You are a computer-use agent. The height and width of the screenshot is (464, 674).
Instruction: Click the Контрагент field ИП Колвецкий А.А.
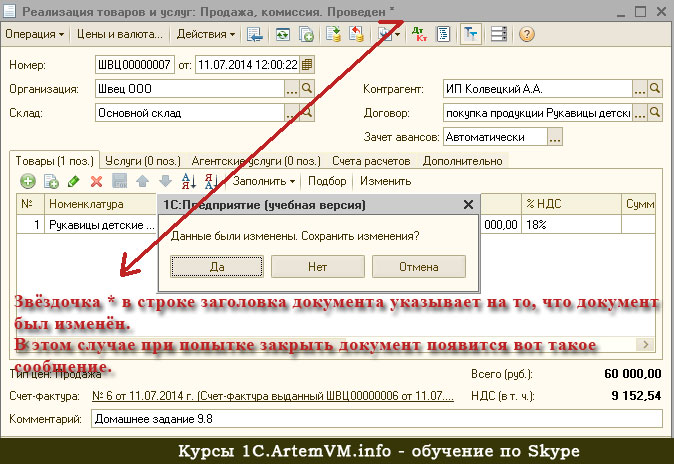[x=537, y=89]
